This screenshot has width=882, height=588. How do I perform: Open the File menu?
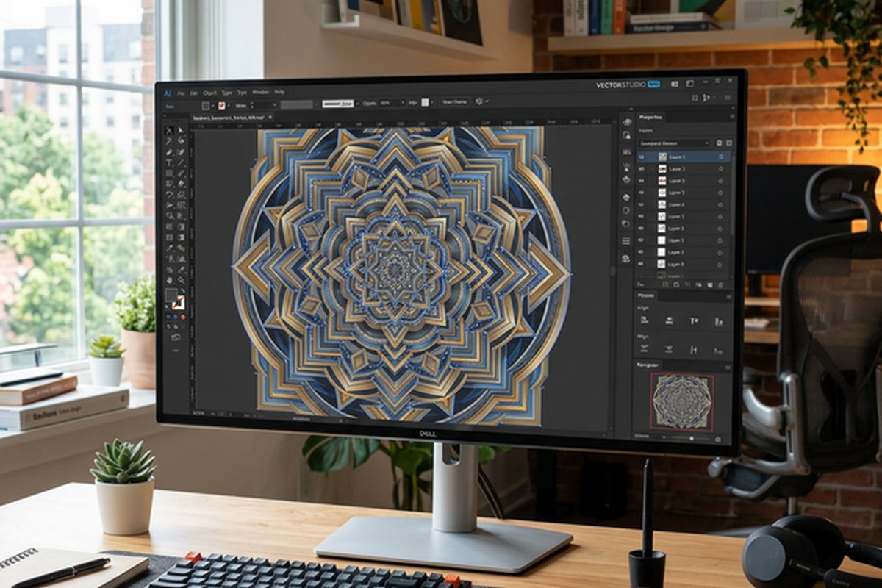click(180, 92)
